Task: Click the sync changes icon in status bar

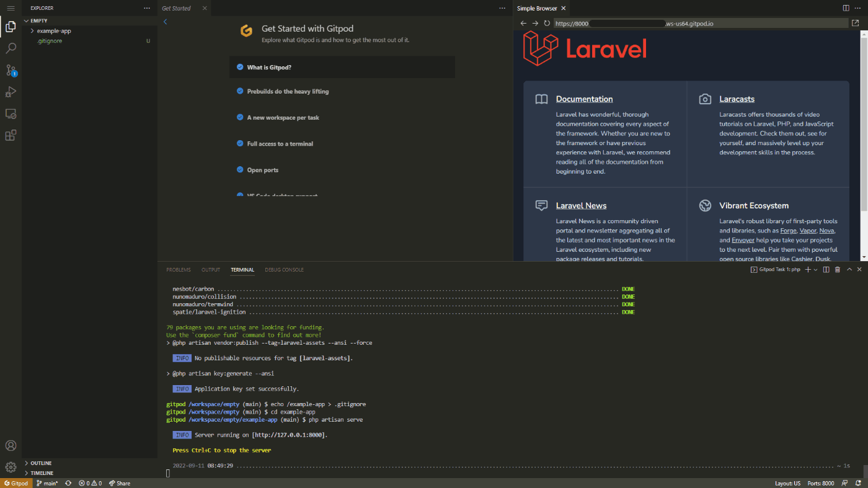Action: coord(68,483)
